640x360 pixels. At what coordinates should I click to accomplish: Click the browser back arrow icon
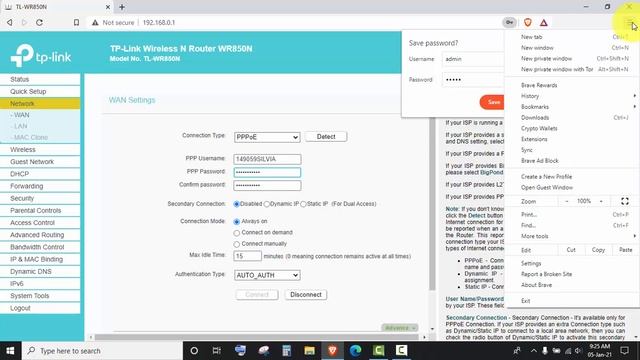[9, 22]
